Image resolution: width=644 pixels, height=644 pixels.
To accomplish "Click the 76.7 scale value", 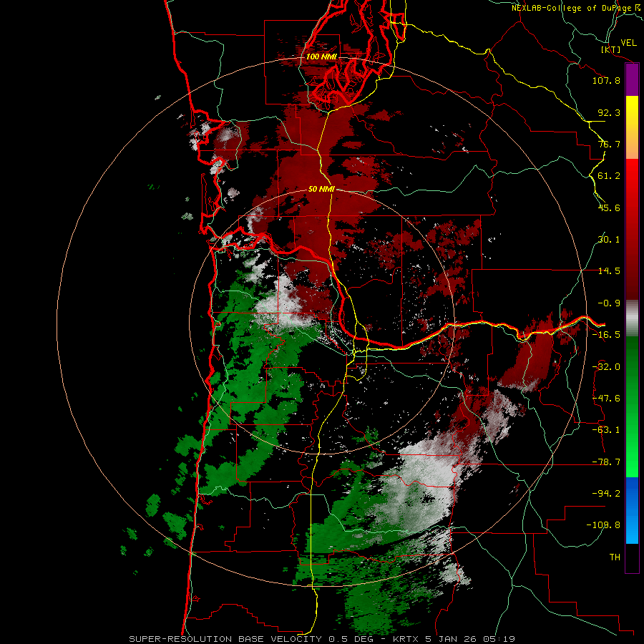I will 609,144.
